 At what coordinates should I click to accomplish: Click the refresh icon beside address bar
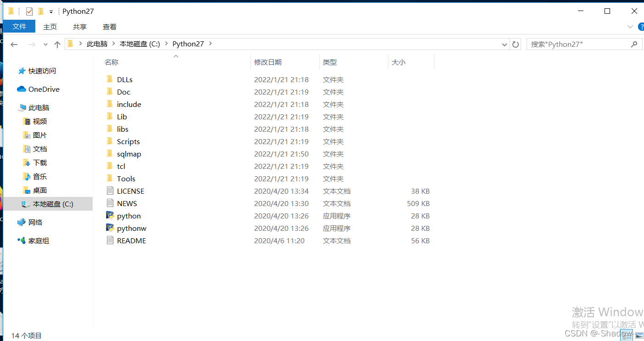(x=516, y=44)
